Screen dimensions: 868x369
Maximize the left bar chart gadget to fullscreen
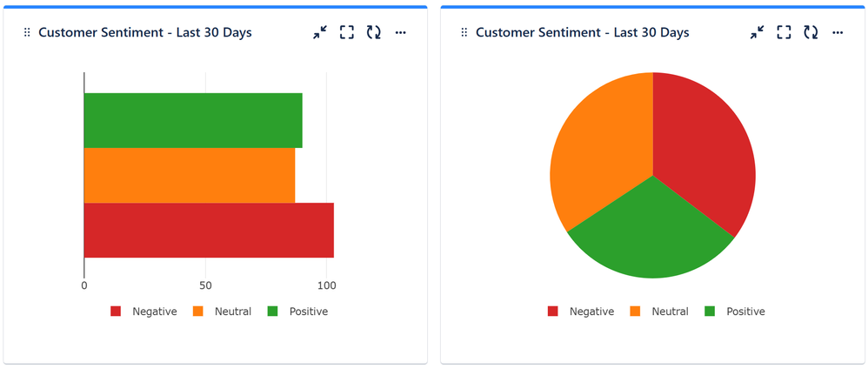pyautogui.click(x=346, y=33)
